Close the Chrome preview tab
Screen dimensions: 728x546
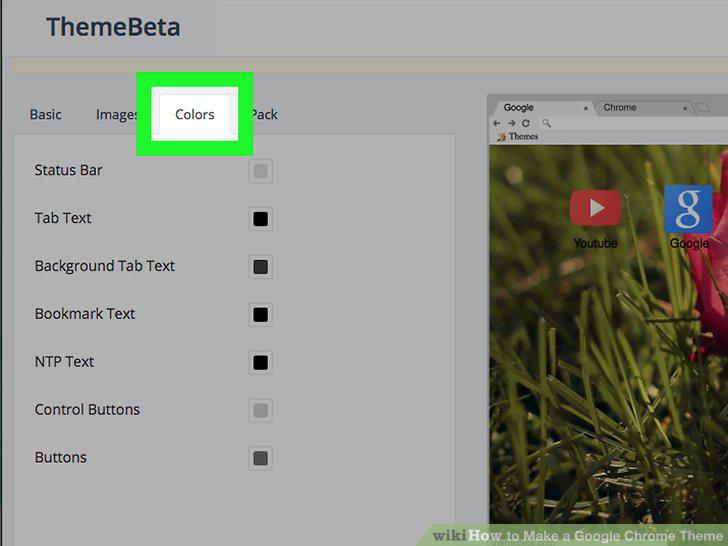tap(685, 108)
